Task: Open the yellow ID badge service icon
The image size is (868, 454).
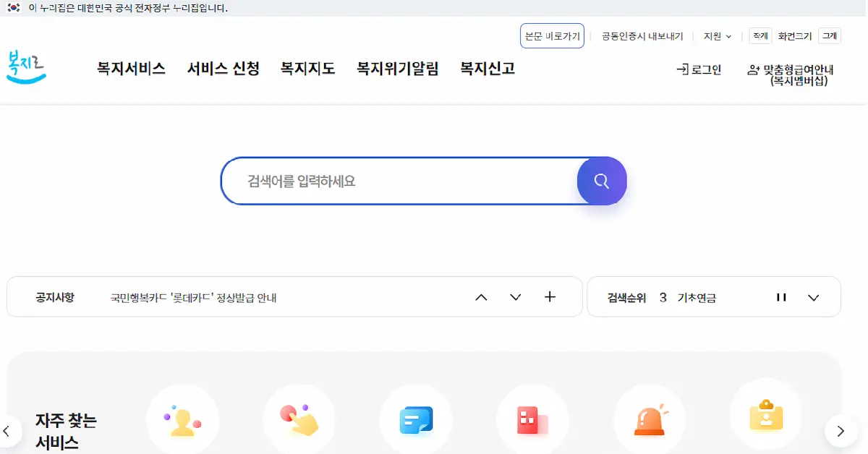Action: (x=766, y=416)
